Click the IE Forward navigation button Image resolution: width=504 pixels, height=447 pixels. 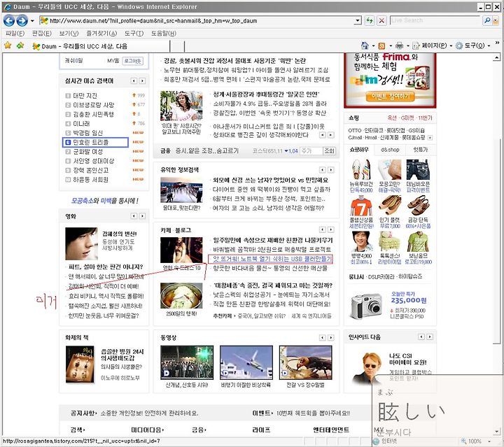pos(22,21)
